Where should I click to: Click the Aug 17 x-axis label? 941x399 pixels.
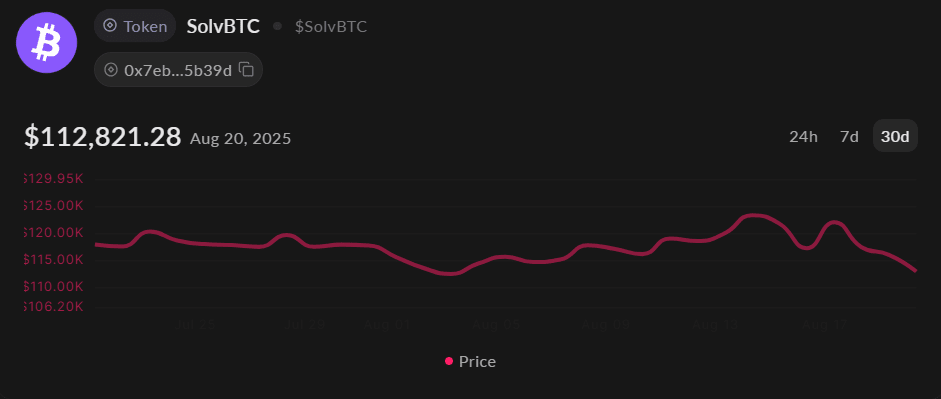coord(825,325)
